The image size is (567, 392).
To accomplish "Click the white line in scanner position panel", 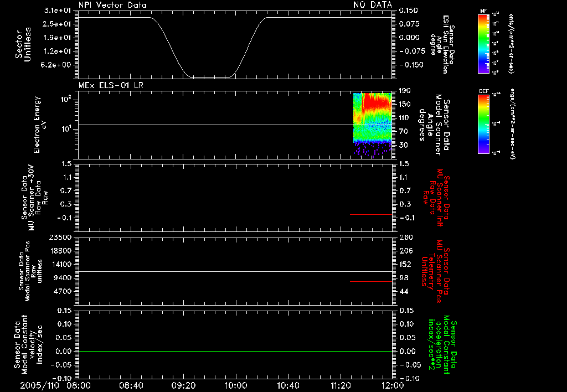I will point(235,271).
